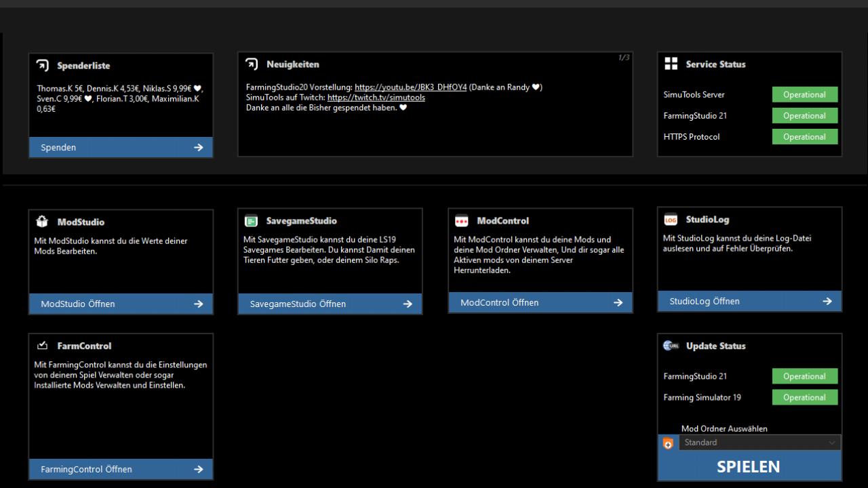
Task: Click Service Status FarmingStudio 21 Operational badge
Action: (805, 116)
